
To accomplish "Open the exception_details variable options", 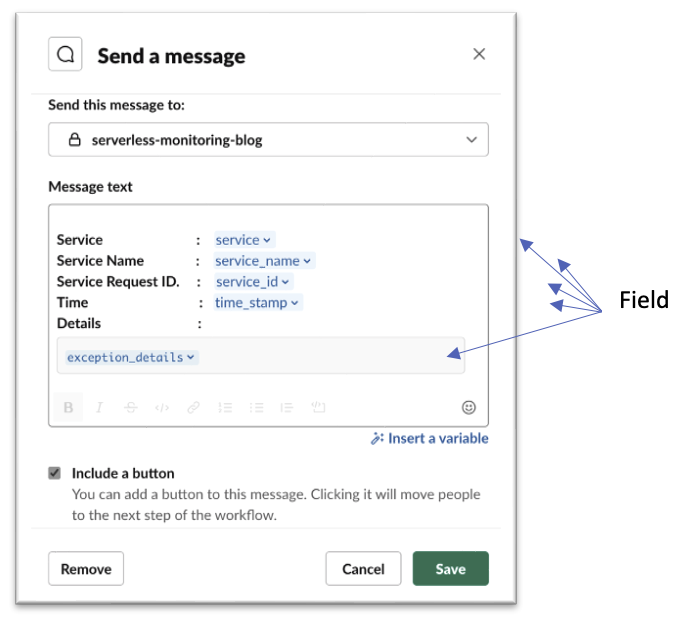I will click(132, 357).
